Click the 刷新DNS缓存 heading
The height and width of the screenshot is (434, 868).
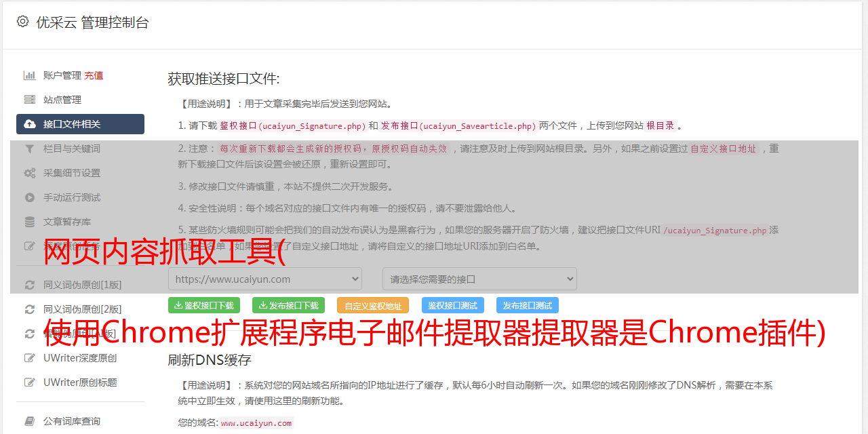click(x=210, y=359)
